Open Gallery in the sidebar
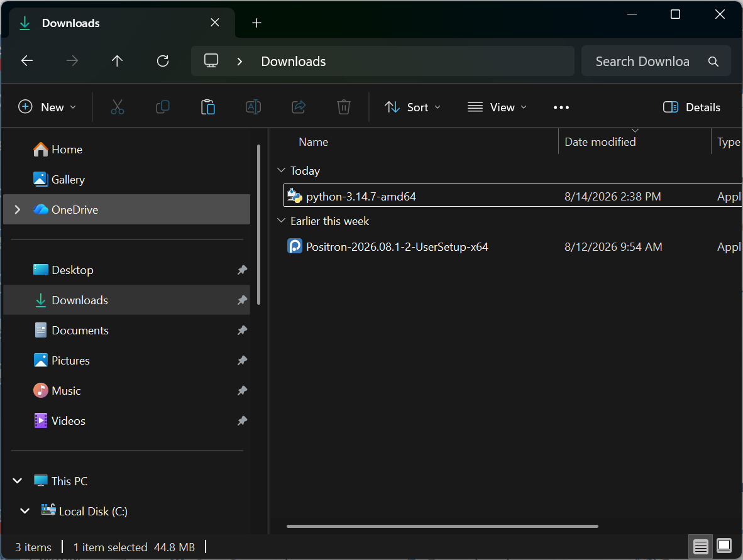The width and height of the screenshot is (743, 560). click(x=126, y=180)
